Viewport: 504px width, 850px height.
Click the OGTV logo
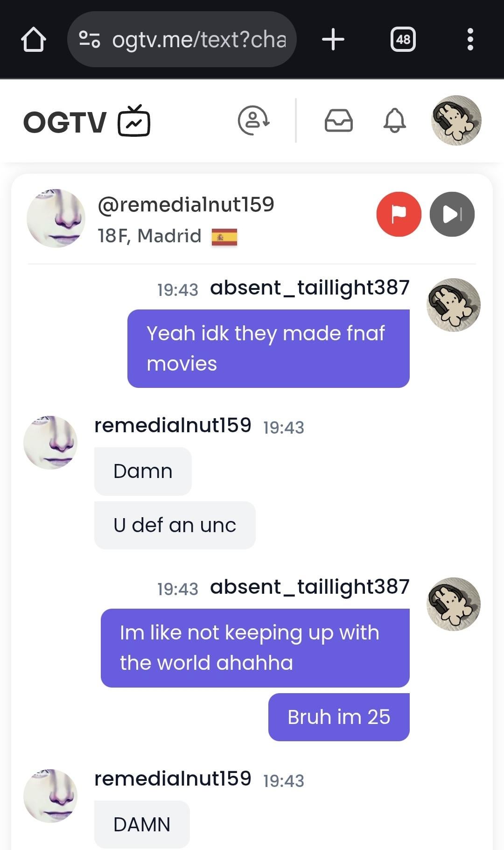click(x=87, y=122)
